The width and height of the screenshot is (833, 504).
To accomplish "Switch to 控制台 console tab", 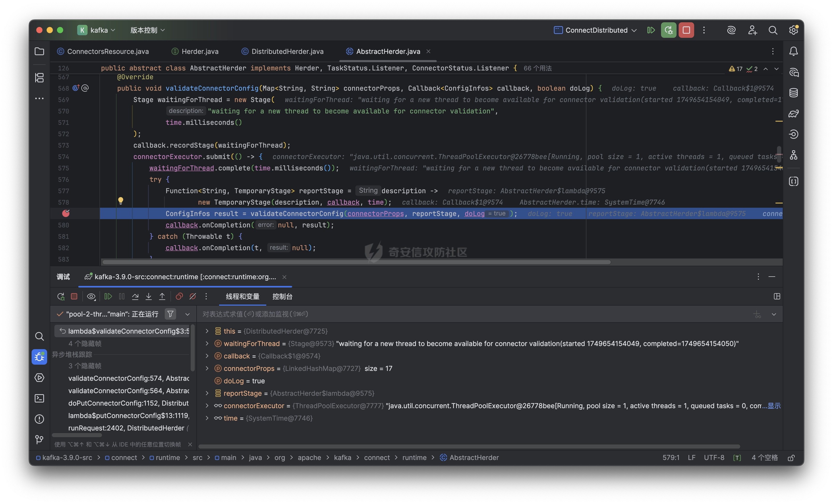I will pos(282,297).
